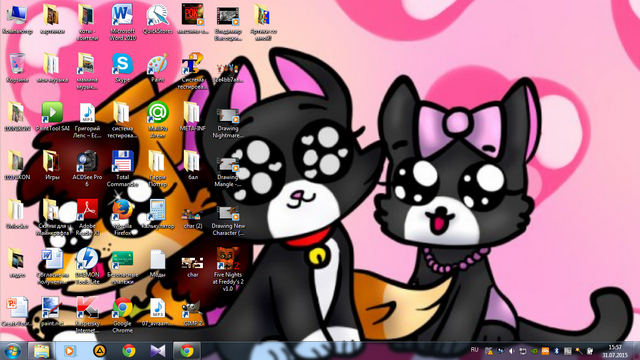Viewport: 640px width, 360px height.
Task: Launch the QuickStores desktop shortcut
Action: click(158, 19)
